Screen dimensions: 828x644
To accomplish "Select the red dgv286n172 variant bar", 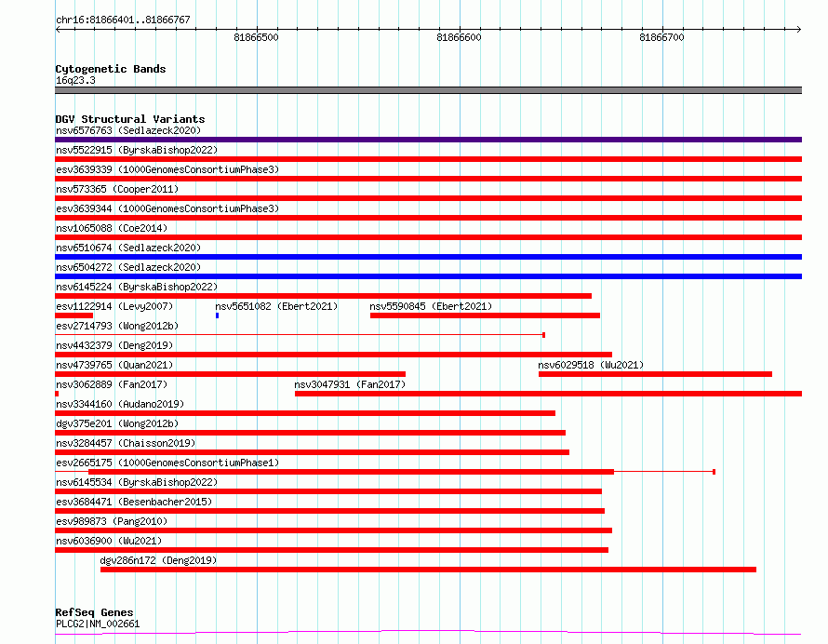I will pos(428,570).
